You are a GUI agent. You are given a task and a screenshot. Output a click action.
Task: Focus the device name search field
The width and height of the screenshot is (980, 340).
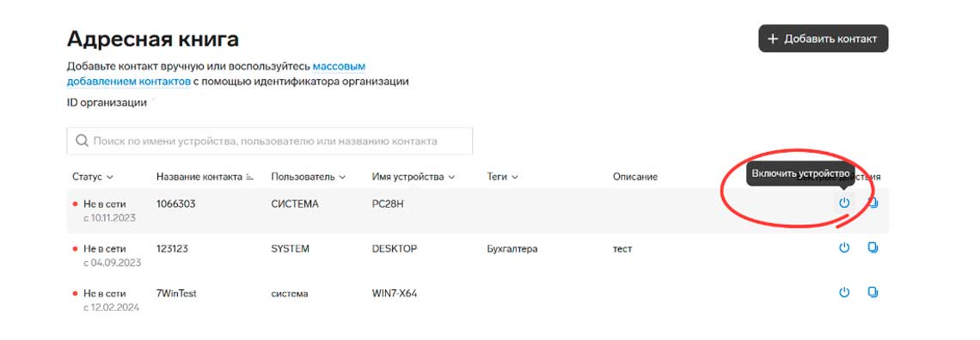[x=269, y=141]
